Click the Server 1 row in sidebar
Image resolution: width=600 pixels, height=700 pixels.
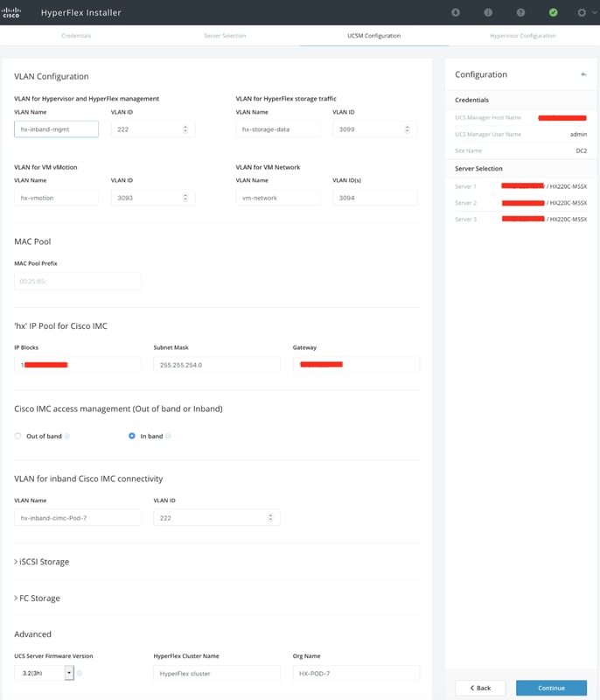pyautogui.click(x=520, y=186)
